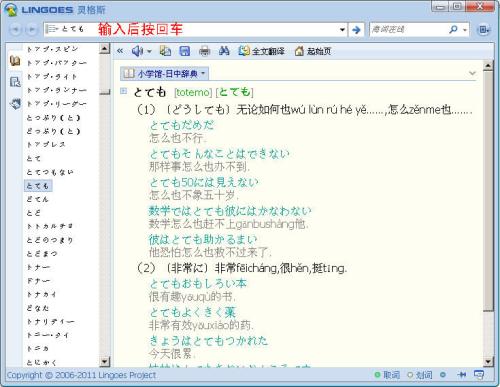Play pronunciation with the speaker icon
Viewport: 500px width, 387px height.
pos(137,51)
